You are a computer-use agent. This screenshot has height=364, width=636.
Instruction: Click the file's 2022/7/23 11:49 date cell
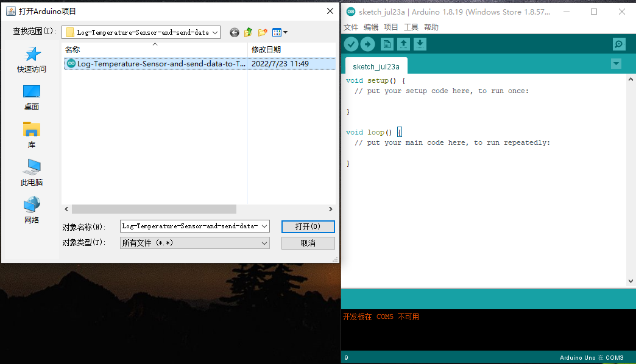(280, 64)
